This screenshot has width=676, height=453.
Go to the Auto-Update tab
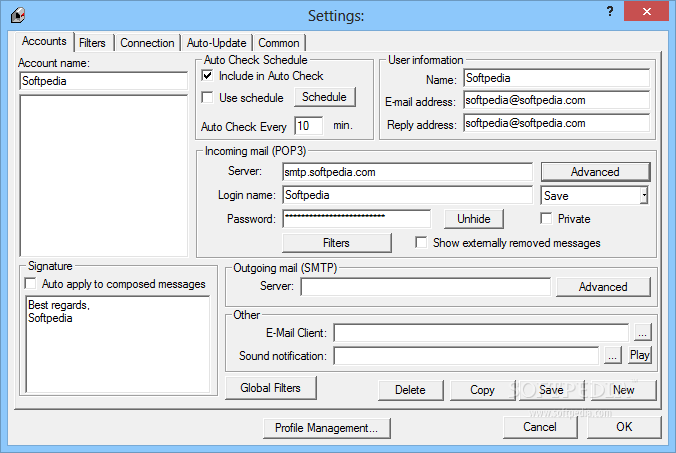point(217,43)
